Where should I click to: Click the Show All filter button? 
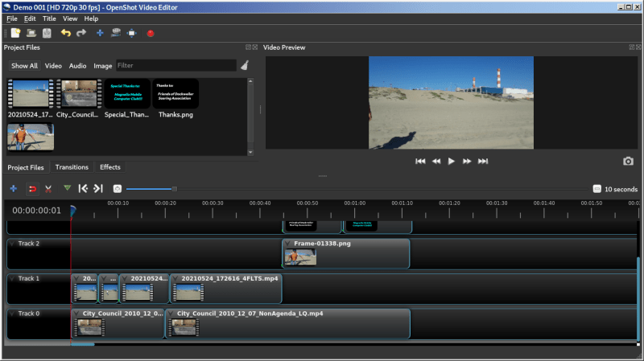(x=24, y=66)
